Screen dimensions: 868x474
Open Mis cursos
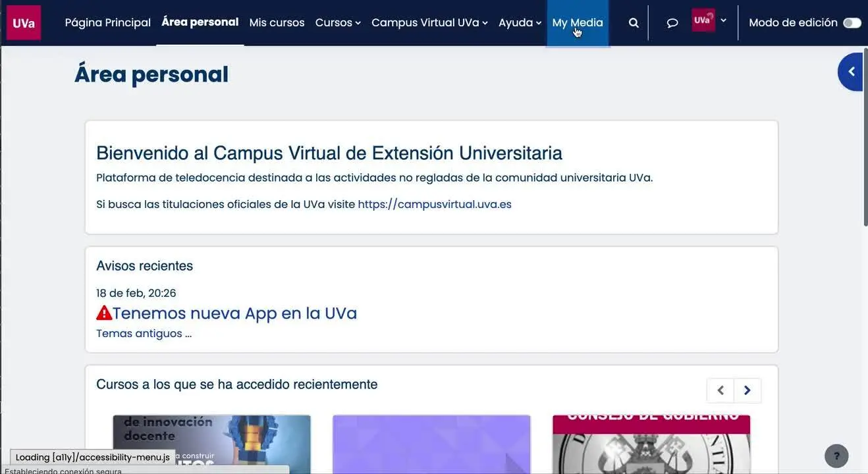(x=277, y=22)
